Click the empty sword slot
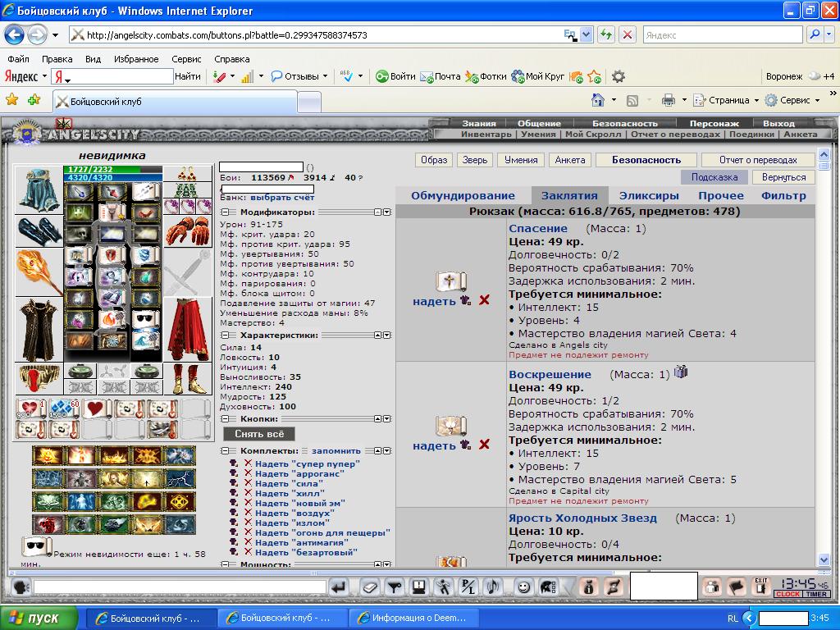840x630 pixels. (x=188, y=272)
